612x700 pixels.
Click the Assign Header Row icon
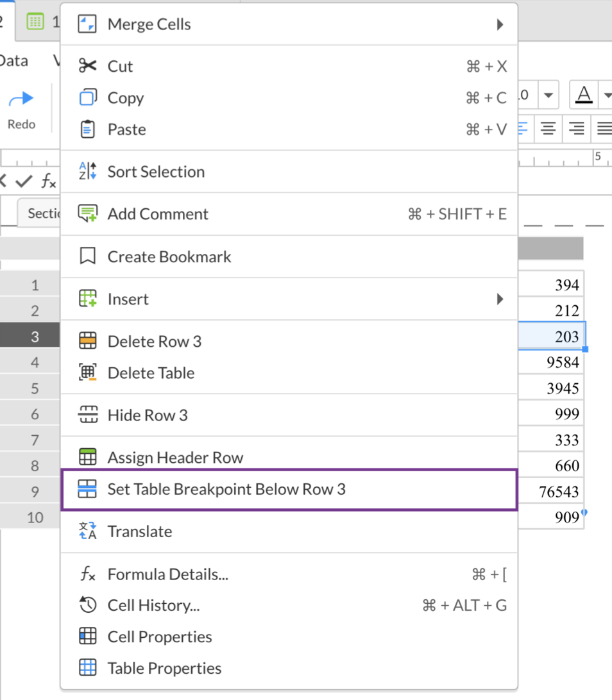click(x=87, y=457)
